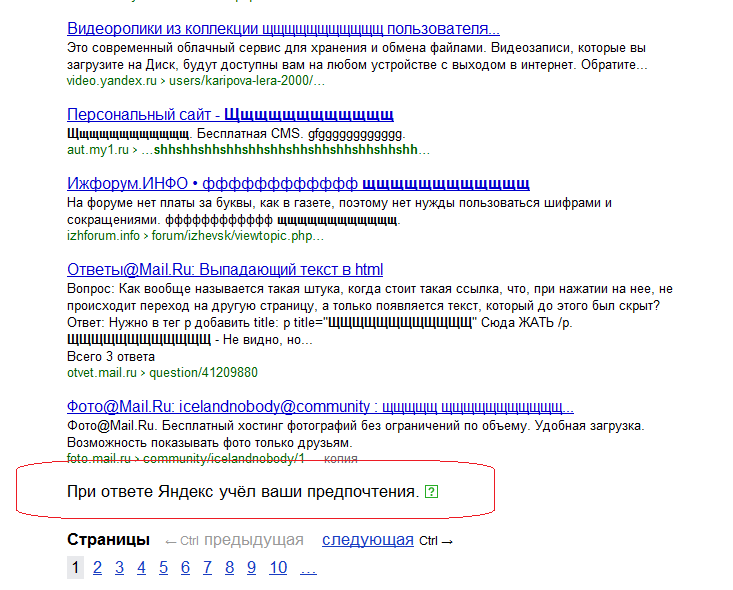Go to results page 5
This screenshot has width=733, height=590.
(x=163, y=568)
